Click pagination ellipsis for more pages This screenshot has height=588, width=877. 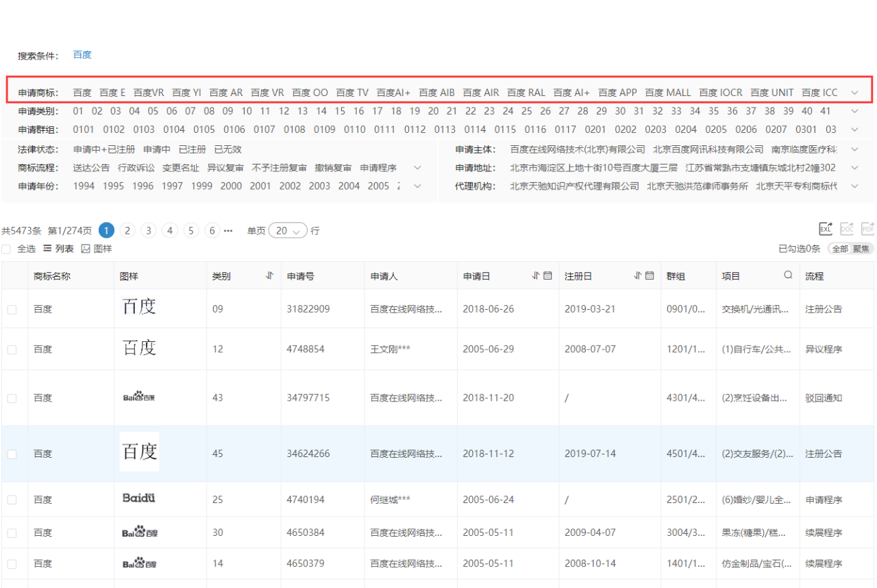[228, 231]
